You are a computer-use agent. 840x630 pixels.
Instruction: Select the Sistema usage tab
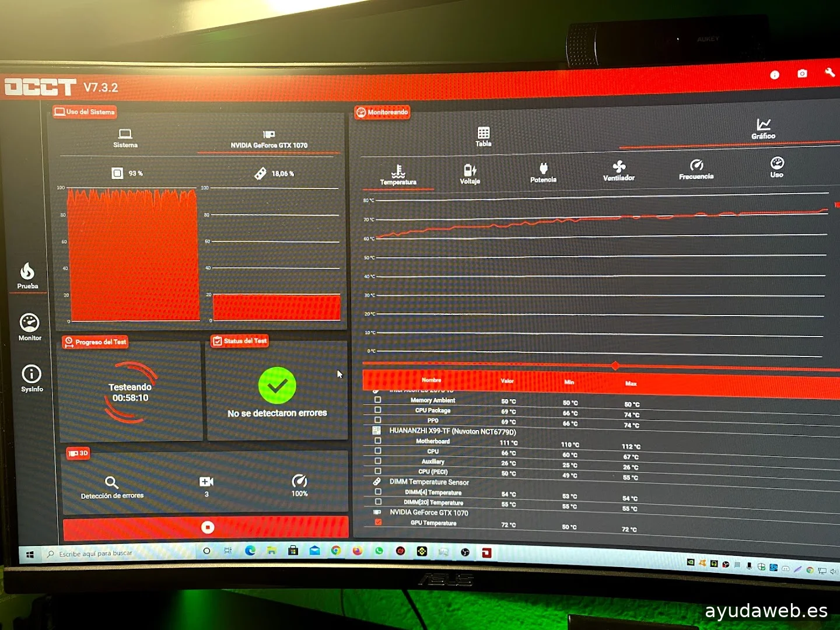click(x=125, y=138)
